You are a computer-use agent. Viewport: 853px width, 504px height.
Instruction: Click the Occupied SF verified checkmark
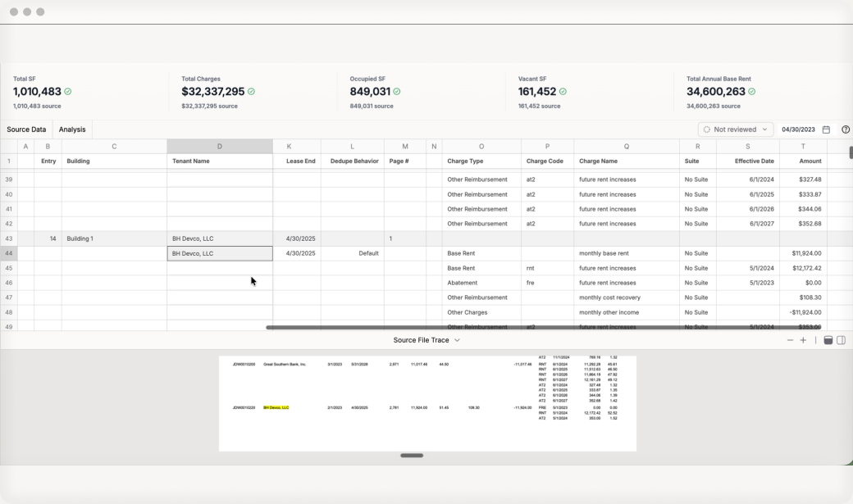(x=397, y=91)
